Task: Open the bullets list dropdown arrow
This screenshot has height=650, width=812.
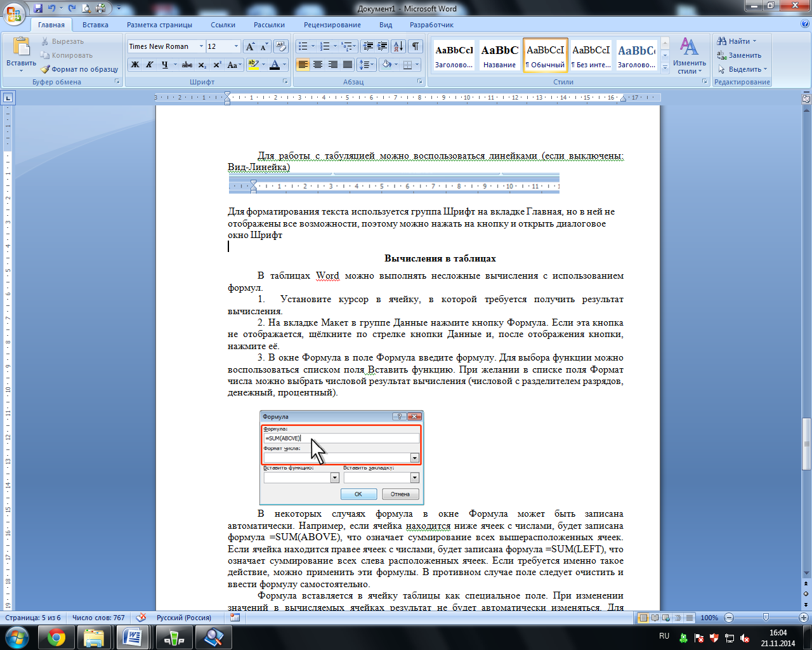Action: pos(313,46)
